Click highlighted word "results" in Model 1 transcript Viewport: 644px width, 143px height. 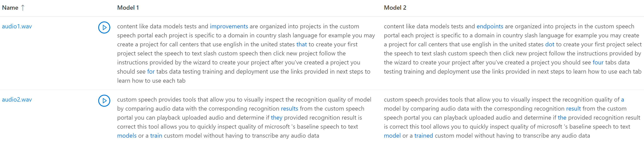click(289, 109)
